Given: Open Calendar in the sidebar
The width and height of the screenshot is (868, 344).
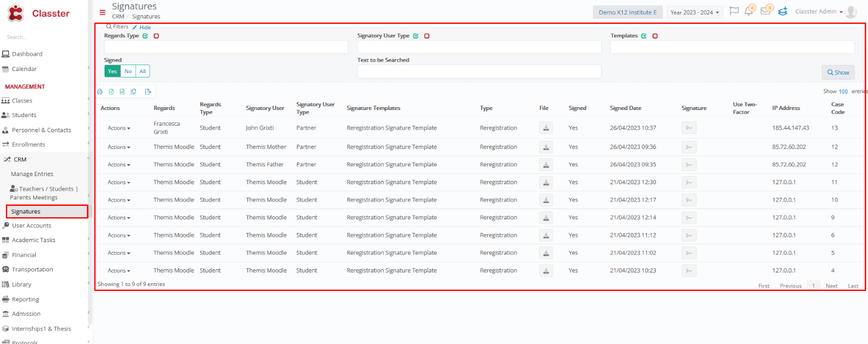Looking at the screenshot, I should [x=24, y=69].
